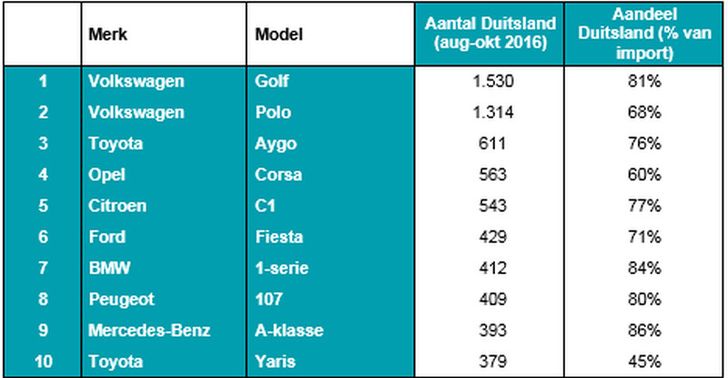Click the Opel brand cell
Screen dimensions: 728x378
(164, 175)
